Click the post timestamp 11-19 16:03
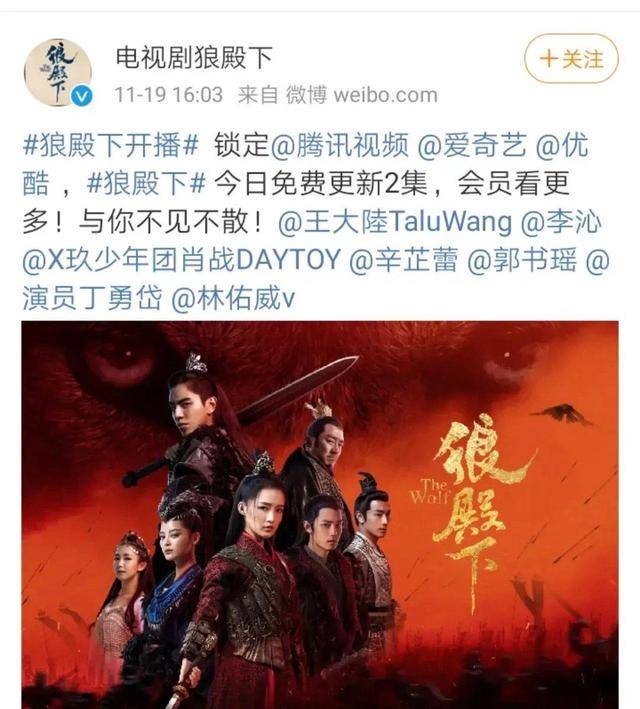Image resolution: width=640 pixels, height=709 pixels. point(169,95)
